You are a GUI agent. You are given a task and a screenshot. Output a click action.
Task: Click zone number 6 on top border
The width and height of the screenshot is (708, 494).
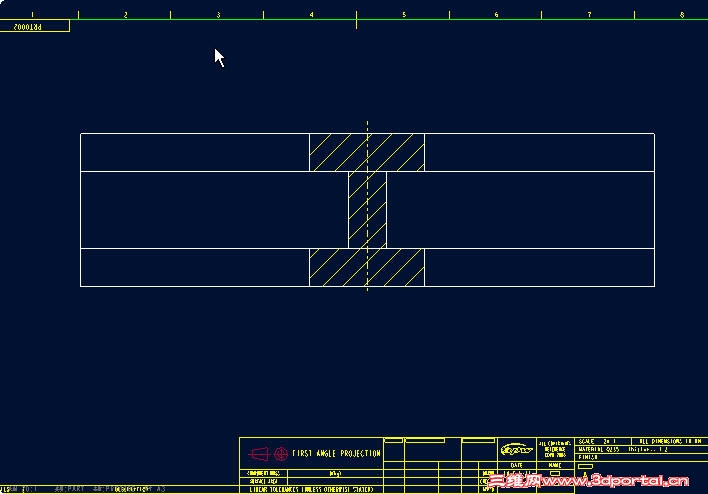(x=496, y=15)
